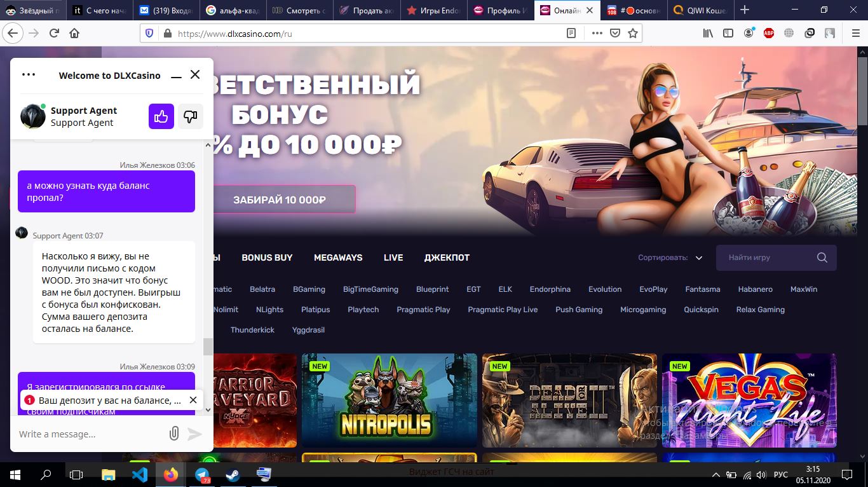Go back with the browser back arrow
This screenshot has width=868, height=487.
pos(13,33)
